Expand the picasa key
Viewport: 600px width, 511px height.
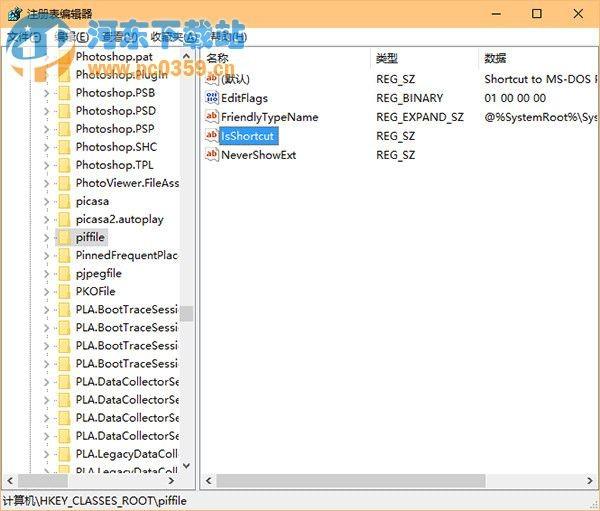pyautogui.click(x=46, y=201)
